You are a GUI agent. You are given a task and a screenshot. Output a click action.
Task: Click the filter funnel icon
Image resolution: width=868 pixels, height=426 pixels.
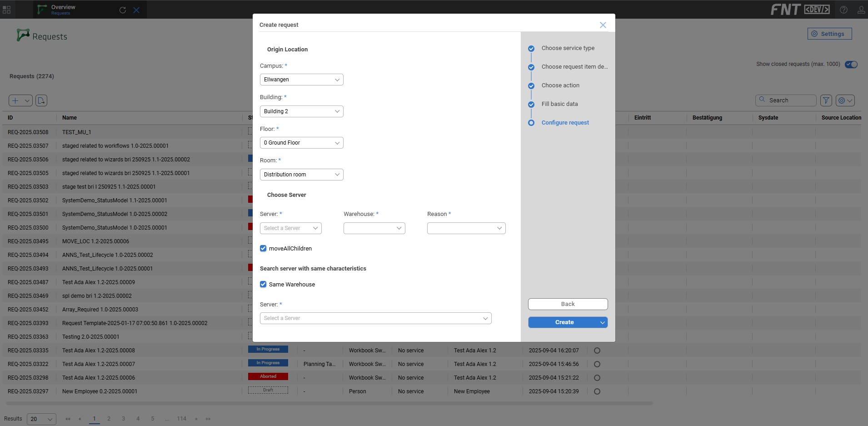tap(826, 100)
